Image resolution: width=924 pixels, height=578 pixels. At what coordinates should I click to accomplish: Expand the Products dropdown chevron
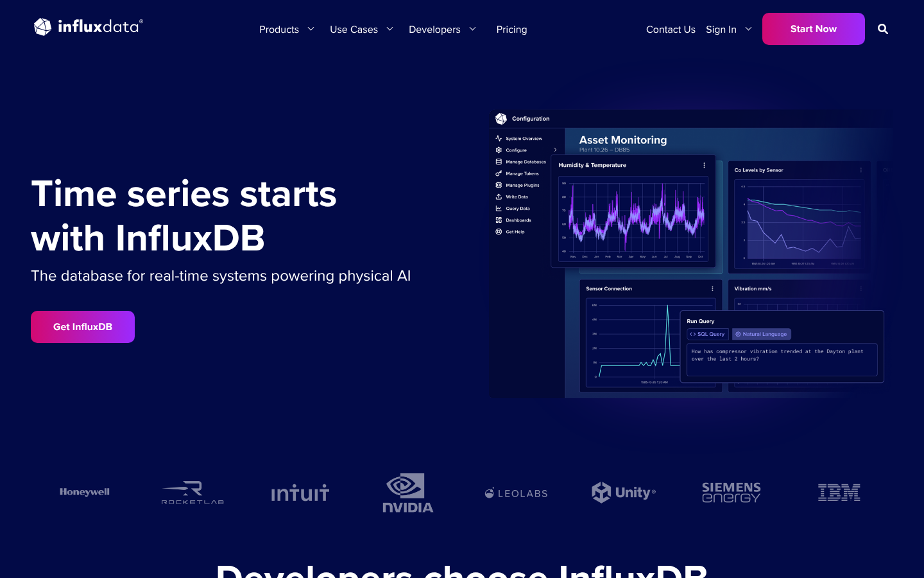(311, 29)
